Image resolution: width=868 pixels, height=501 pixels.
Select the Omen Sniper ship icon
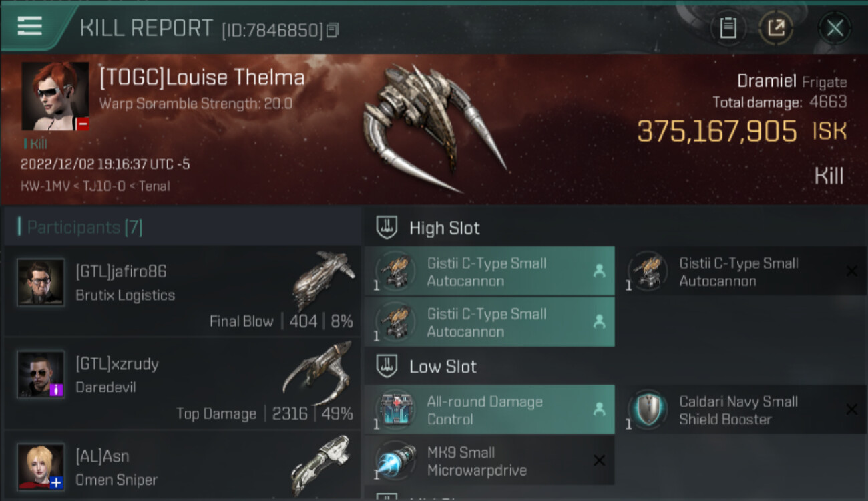click(x=321, y=464)
